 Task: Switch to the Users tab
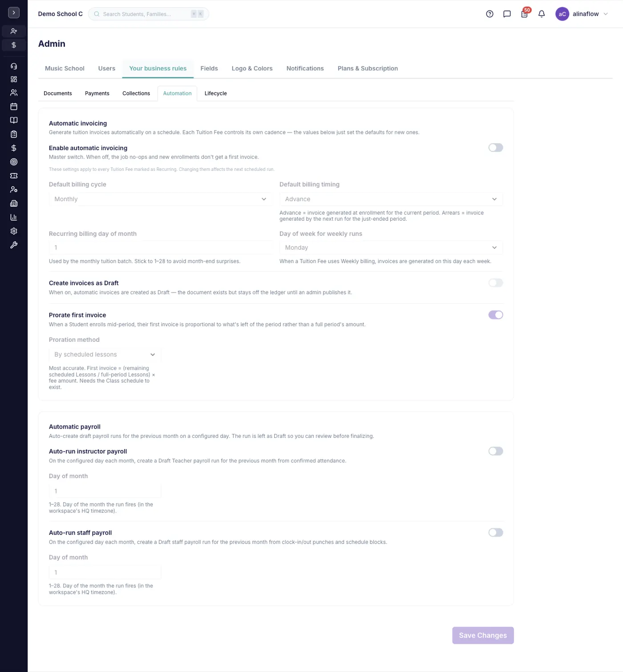pos(107,69)
